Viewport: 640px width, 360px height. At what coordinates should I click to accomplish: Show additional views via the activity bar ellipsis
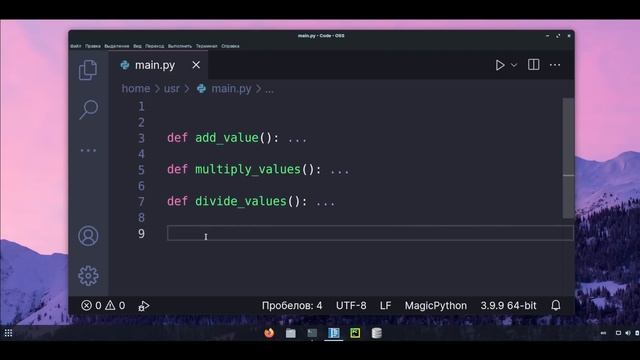[x=88, y=150]
